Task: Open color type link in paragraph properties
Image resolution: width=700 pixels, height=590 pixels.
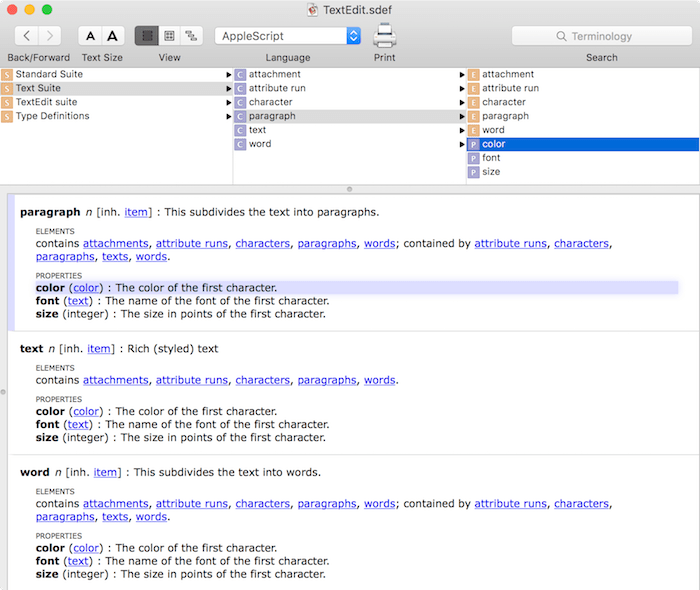Action: click(86, 288)
